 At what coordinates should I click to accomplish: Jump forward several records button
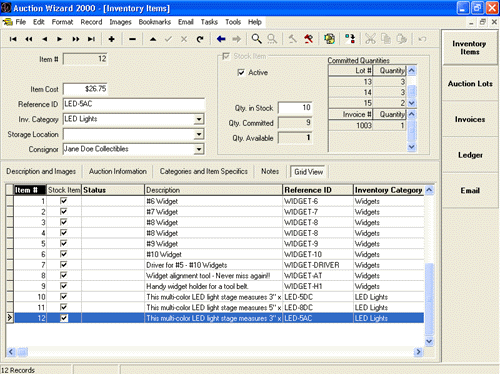76,39
